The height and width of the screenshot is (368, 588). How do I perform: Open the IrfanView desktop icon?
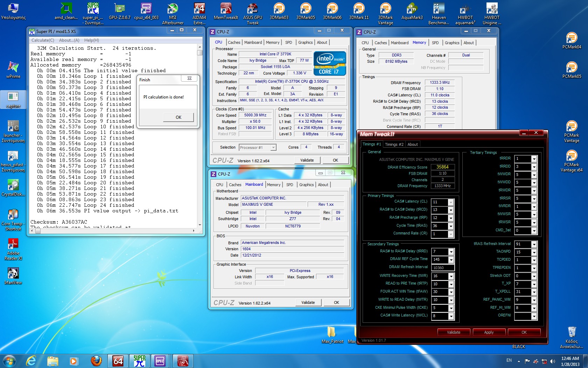[13, 276]
